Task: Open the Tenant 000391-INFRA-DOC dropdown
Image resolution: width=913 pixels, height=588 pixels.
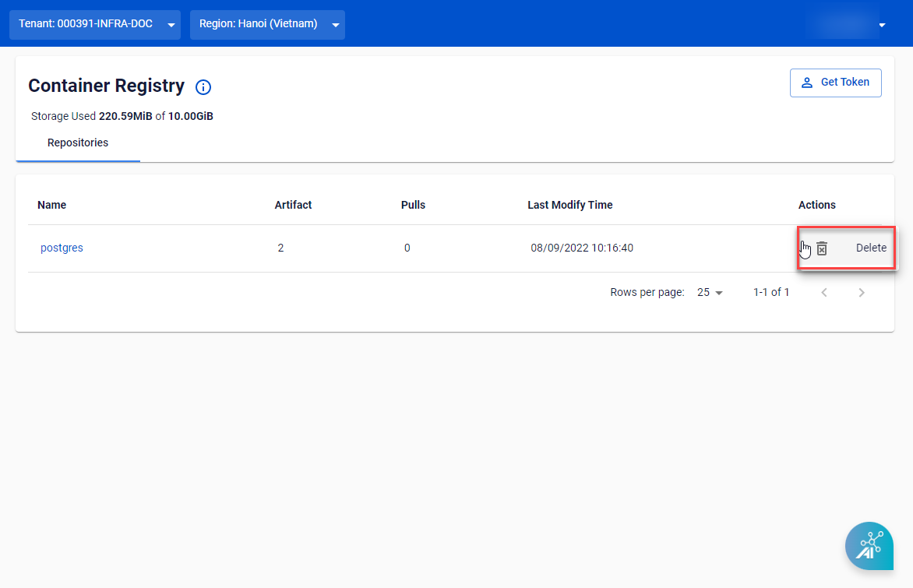Action: point(95,24)
